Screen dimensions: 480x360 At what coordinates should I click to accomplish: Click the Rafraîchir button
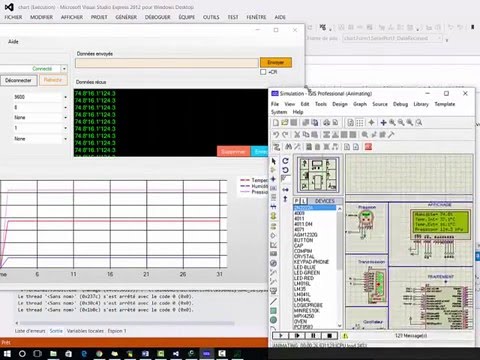53,80
